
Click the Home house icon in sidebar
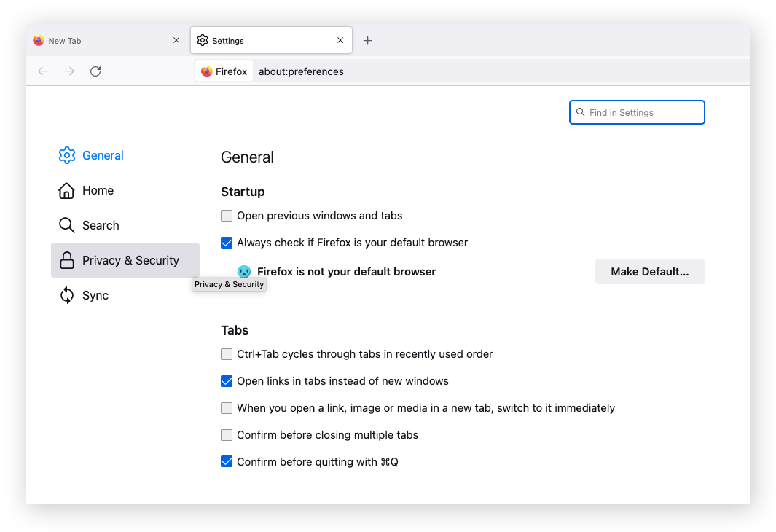pos(66,190)
